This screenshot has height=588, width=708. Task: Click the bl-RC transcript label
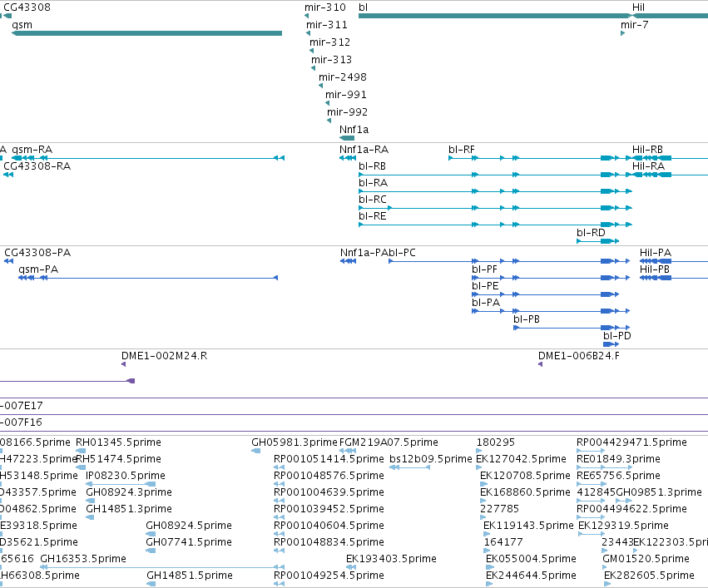click(373, 200)
